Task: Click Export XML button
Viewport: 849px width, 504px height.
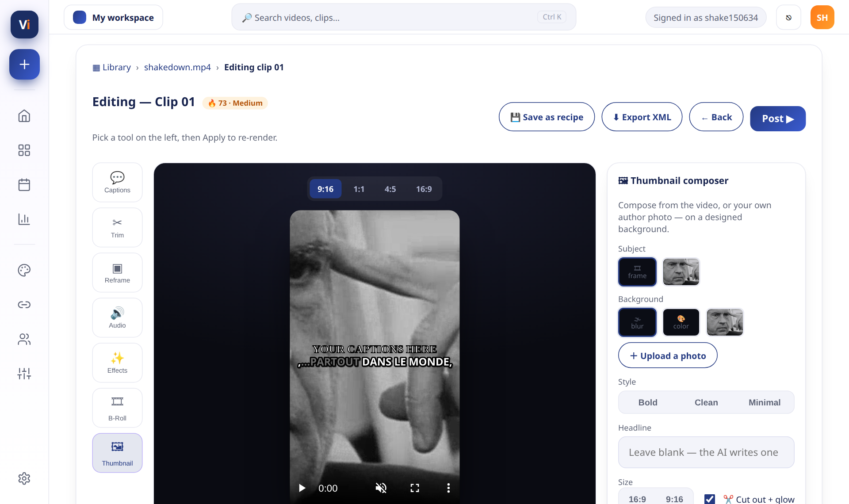Action: (642, 117)
